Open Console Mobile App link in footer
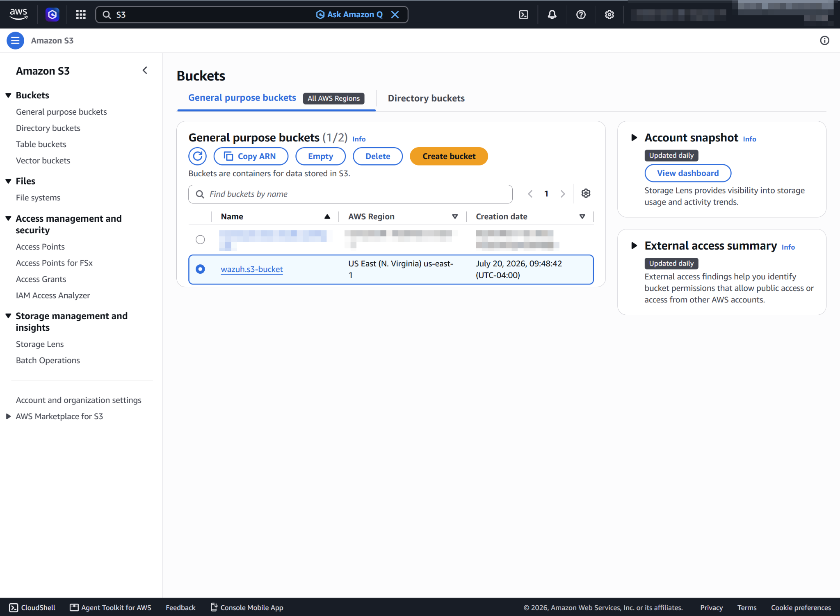The width and height of the screenshot is (840, 616). pyautogui.click(x=247, y=607)
